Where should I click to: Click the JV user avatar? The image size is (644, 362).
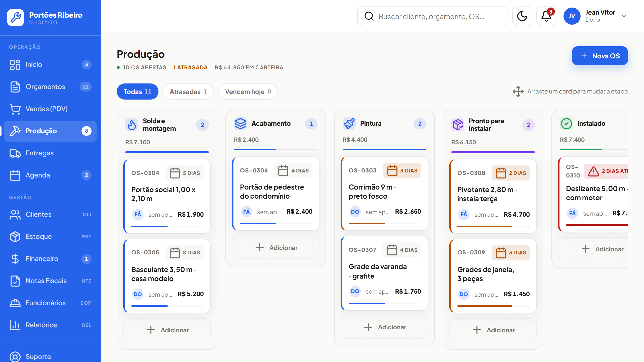click(572, 16)
